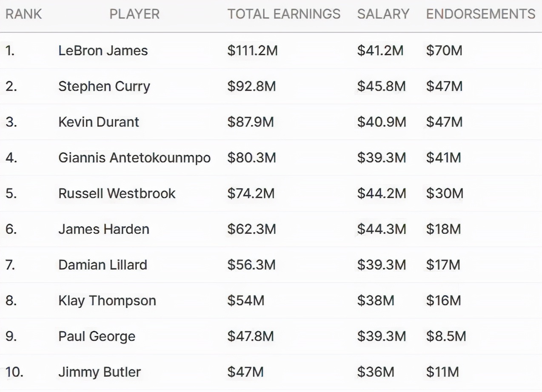The width and height of the screenshot is (542, 392).
Task: Open the Damian Lillard player name
Action: click(103, 265)
